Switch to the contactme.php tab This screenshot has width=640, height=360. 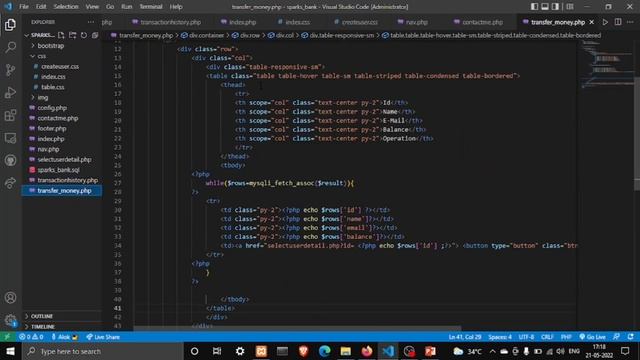478,22
